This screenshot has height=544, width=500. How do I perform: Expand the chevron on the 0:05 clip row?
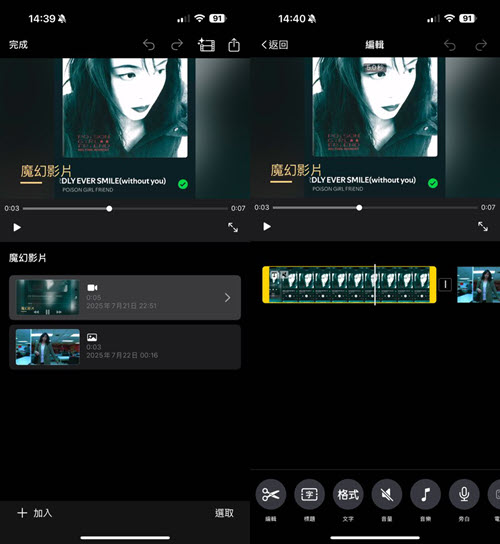coord(227,297)
